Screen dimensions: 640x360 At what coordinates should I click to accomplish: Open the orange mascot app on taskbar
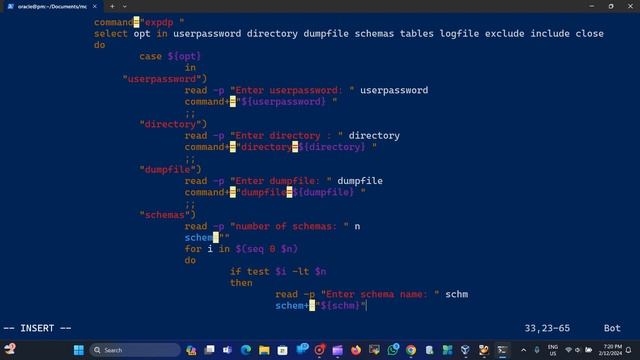484,350
